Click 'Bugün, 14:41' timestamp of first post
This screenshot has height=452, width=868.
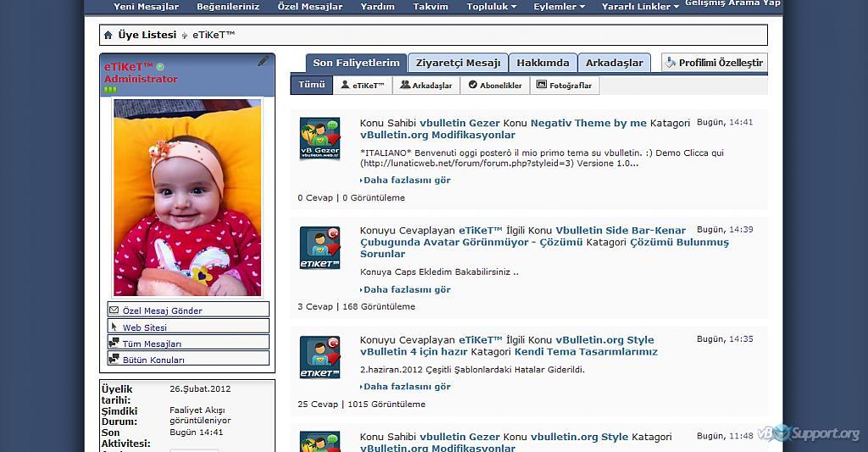click(x=725, y=122)
